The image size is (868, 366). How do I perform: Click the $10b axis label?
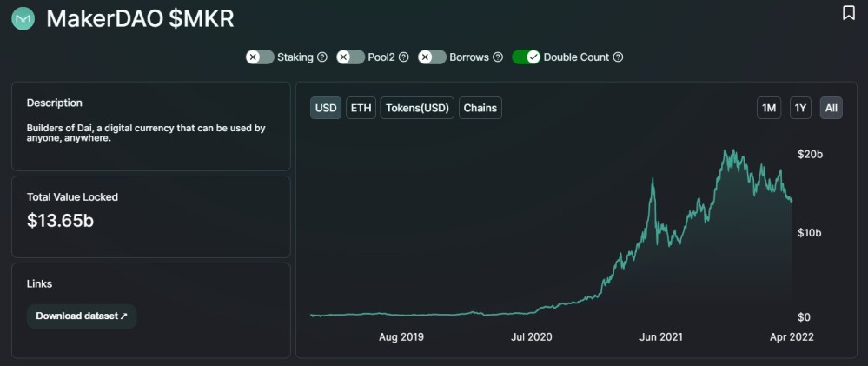809,233
